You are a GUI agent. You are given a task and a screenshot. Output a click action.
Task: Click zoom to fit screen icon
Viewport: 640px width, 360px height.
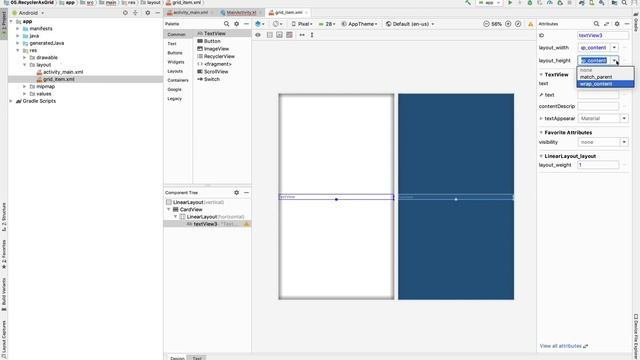pos(518,24)
